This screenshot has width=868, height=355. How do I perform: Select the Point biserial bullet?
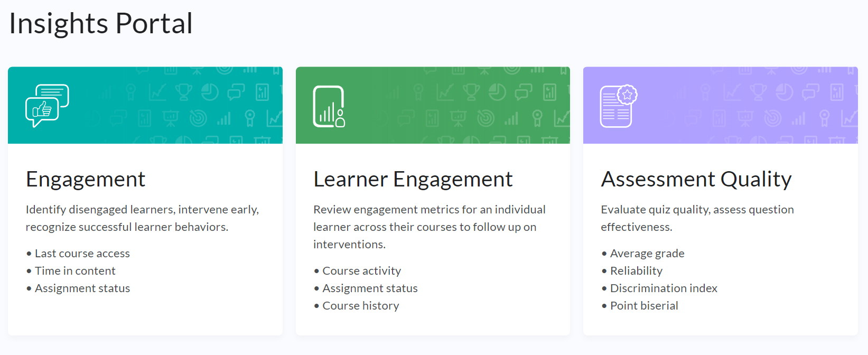pos(644,306)
